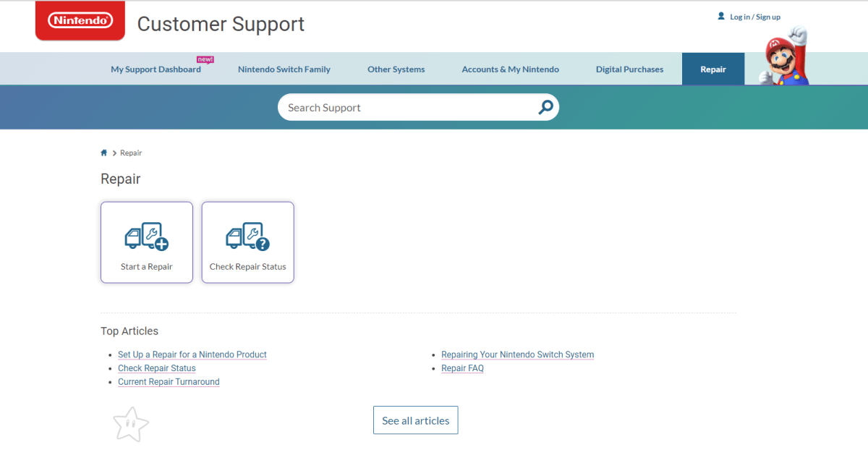The width and height of the screenshot is (868, 450).
Task: Click the new! badge on dashboard
Action: point(205,59)
